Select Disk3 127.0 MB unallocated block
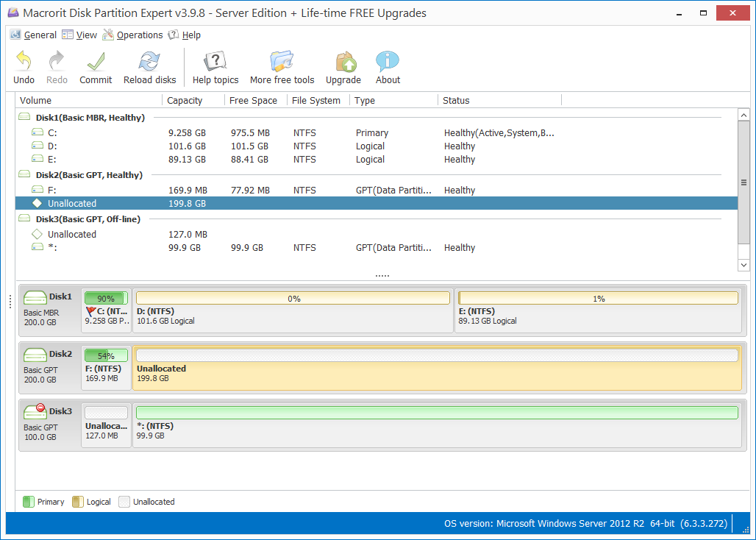 coord(106,425)
